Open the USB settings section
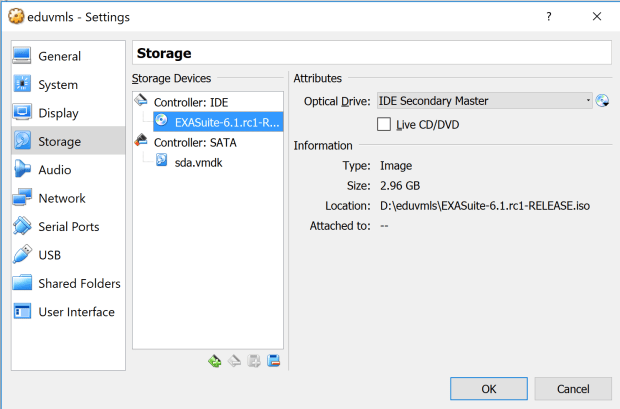 click(x=50, y=255)
